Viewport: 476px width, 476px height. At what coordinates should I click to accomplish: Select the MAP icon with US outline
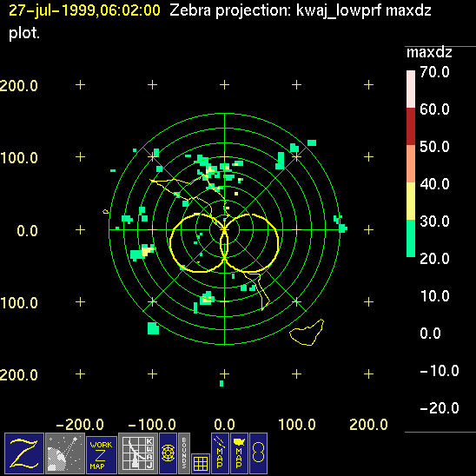[239, 453]
